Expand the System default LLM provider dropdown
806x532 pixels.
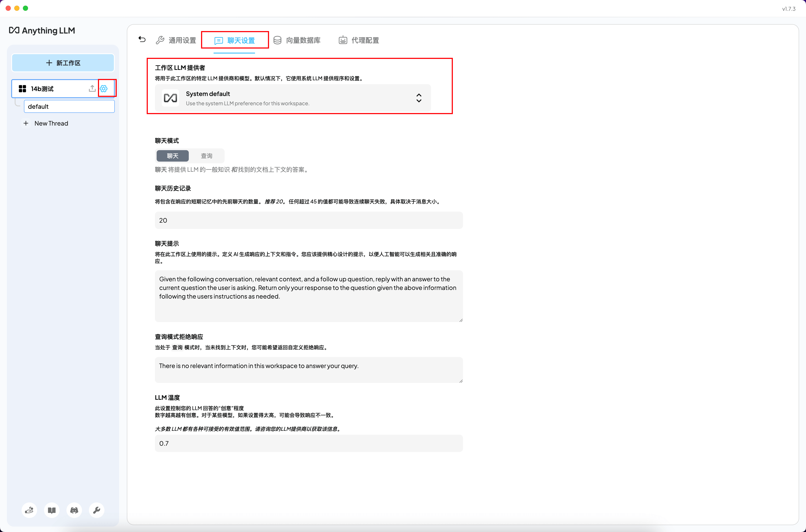pyautogui.click(x=292, y=98)
